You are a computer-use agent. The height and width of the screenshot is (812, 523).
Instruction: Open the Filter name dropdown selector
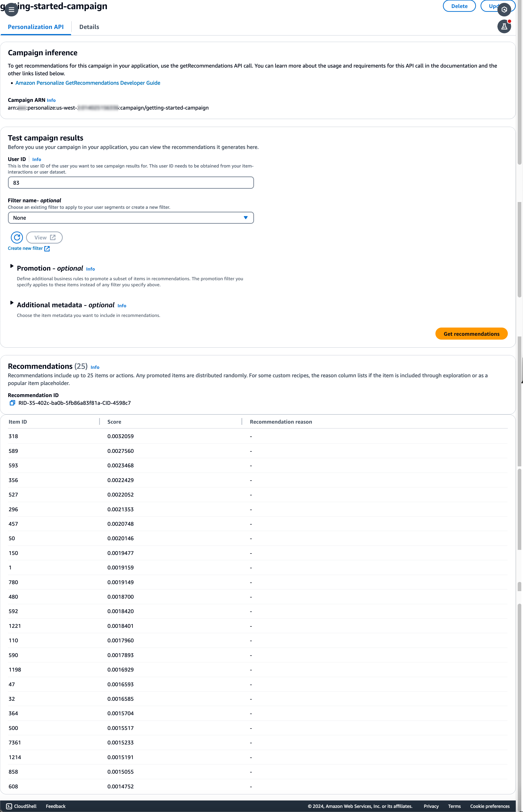(130, 217)
